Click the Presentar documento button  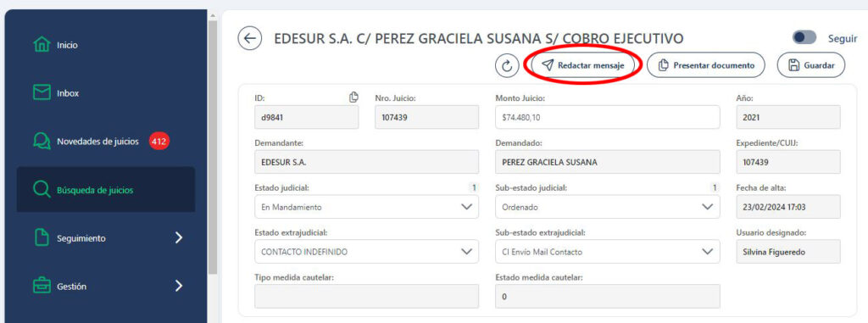tap(706, 65)
